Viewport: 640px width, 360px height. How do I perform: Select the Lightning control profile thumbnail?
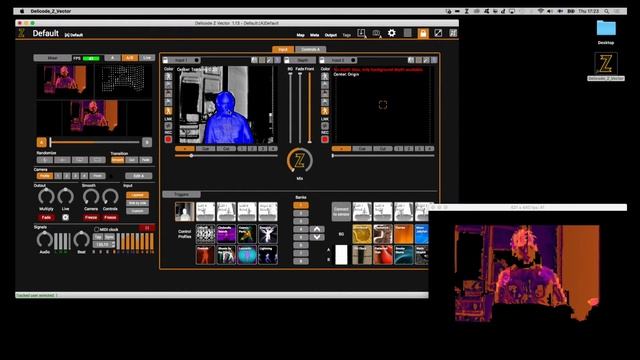tap(268, 255)
